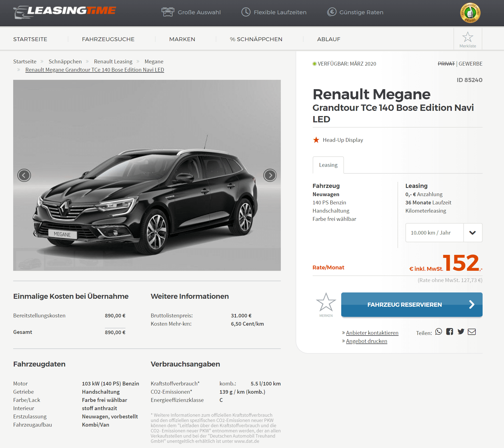Click Angebot drucken link

point(366,341)
